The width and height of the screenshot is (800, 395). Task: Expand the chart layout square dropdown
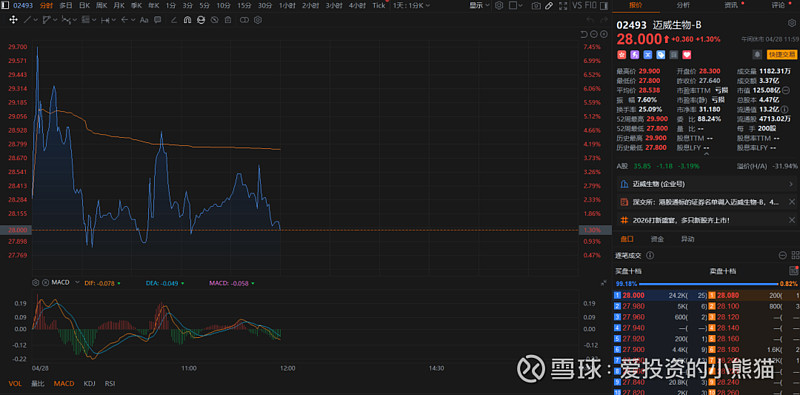pos(520,5)
